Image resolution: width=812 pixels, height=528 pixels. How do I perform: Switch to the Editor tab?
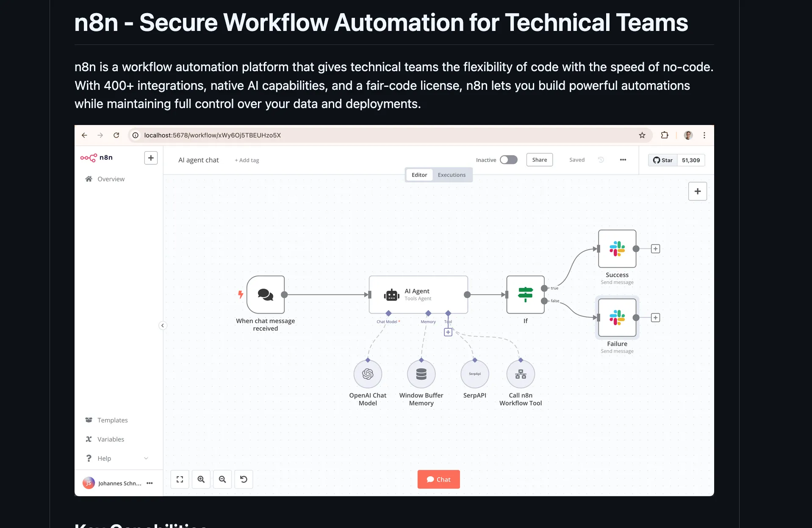(x=419, y=175)
